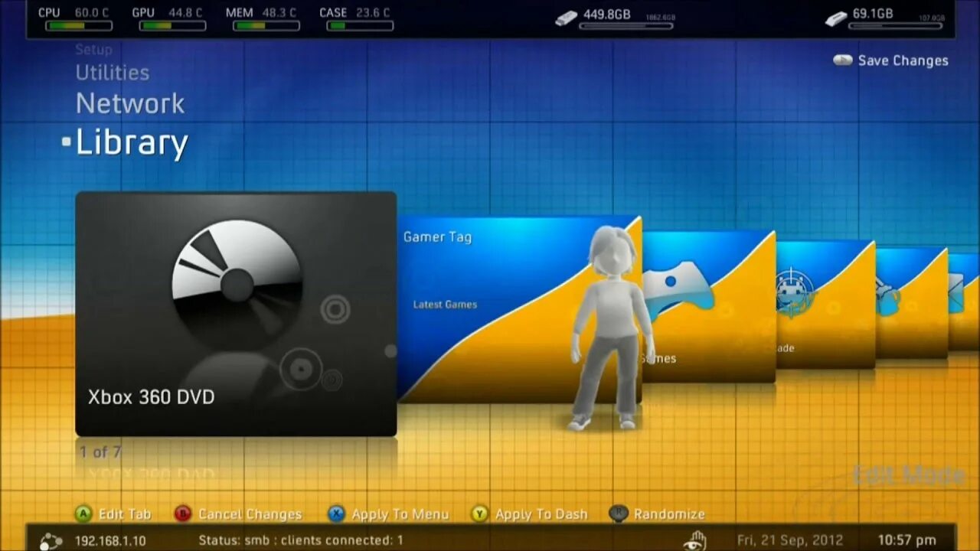The height and width of the screenshot is (551, 980).
Task: Click the '1 of 7' counter
Action: pos(100,452)
